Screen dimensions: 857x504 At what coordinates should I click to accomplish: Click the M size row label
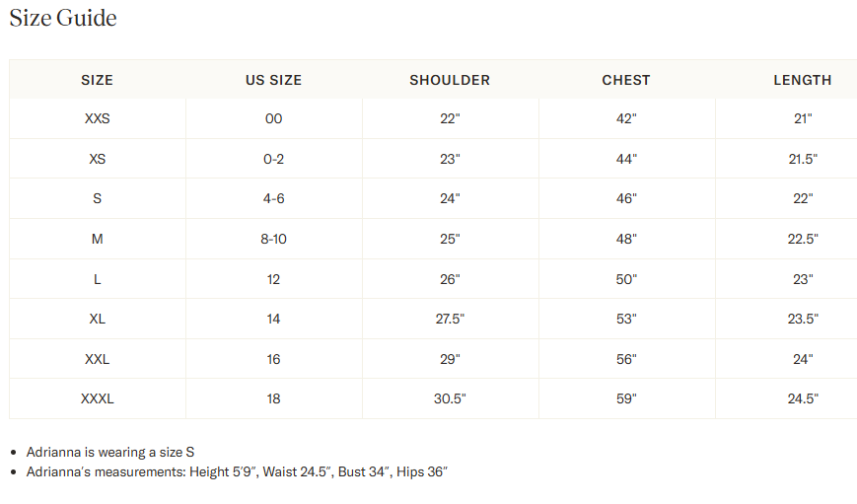tap(97, 239)
